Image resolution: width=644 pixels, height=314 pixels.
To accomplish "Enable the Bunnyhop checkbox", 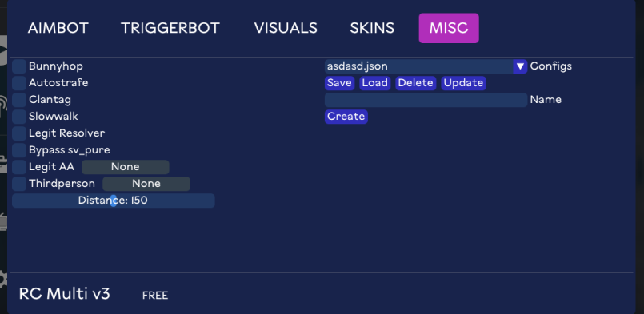I will [19, 66].
